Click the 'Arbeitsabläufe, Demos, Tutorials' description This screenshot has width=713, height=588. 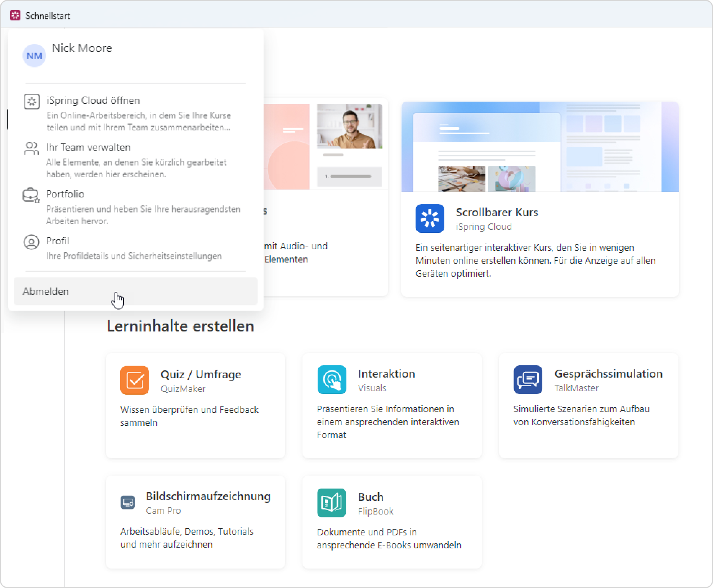point(187,538)
